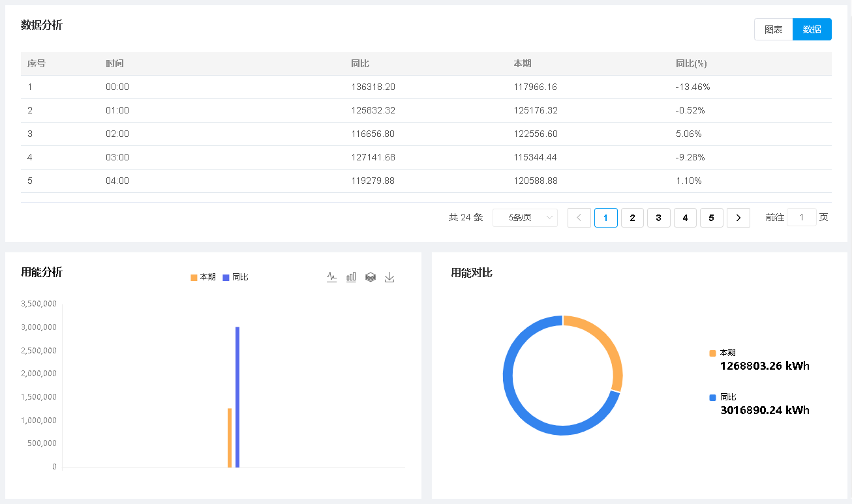Switch chart to line view icon
Screen dimensions: 852x504
pyautogui.click(x=331, y=277)
